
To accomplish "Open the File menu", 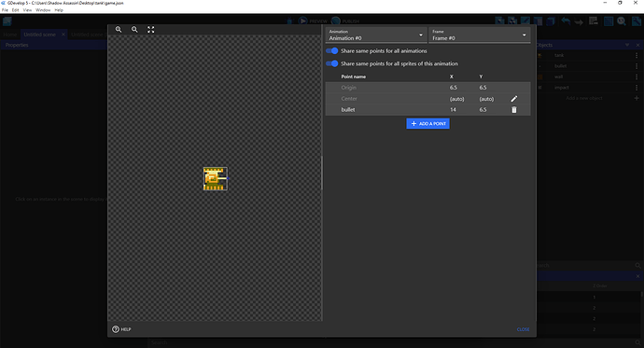I will 5,10.
